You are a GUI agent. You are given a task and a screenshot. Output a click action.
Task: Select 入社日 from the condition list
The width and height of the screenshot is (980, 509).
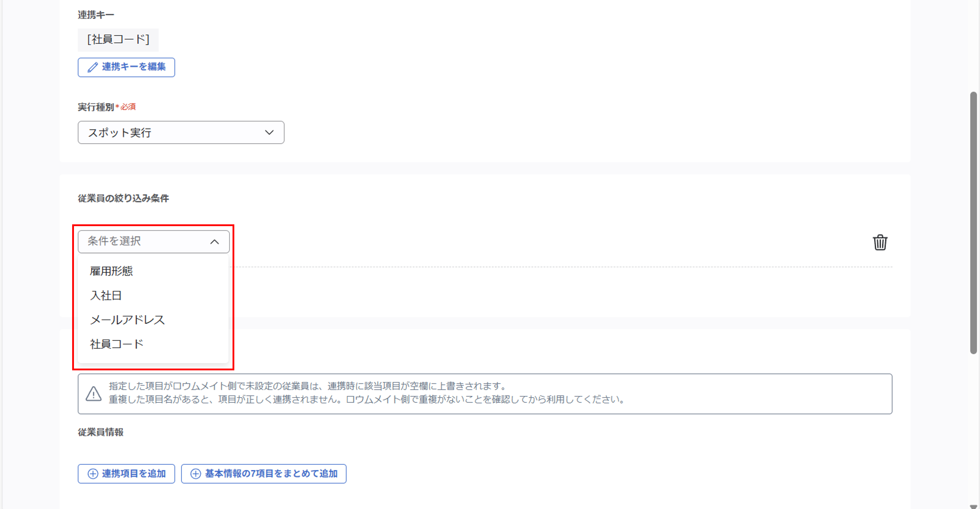106,295
